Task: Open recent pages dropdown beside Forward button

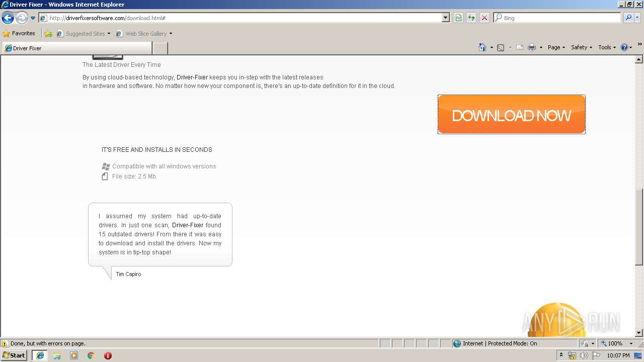Action: [x=33, y=18]
